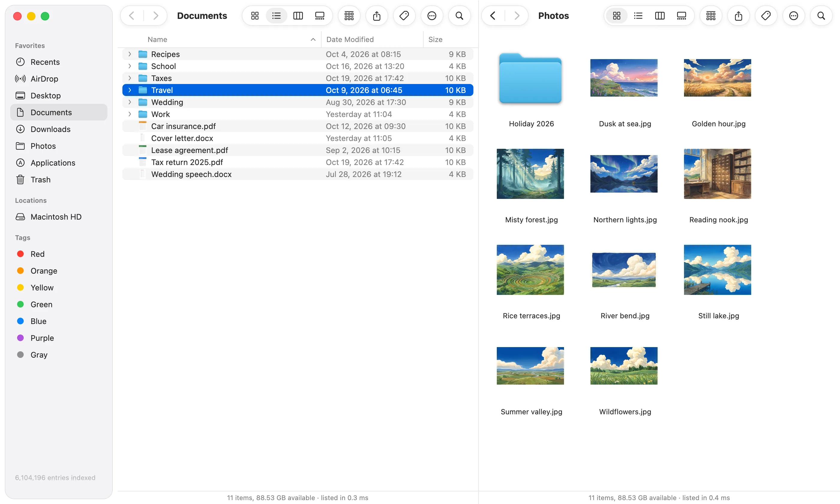Switch Documents window to icon view
The height and width of the screenshot is (504, 840).
255,16
